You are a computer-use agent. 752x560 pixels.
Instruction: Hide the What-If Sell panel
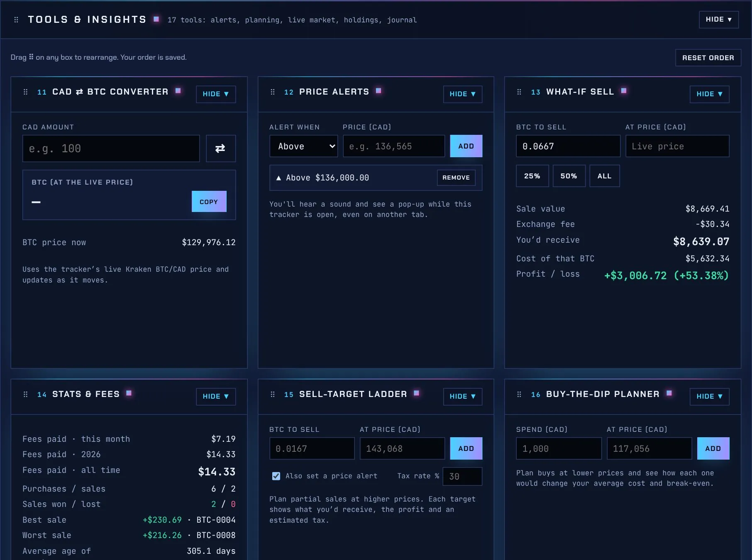pos(710,94)
